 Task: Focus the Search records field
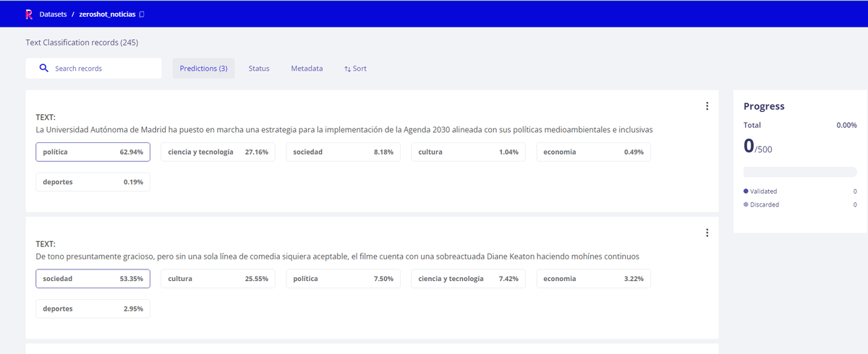click(93, 69)
